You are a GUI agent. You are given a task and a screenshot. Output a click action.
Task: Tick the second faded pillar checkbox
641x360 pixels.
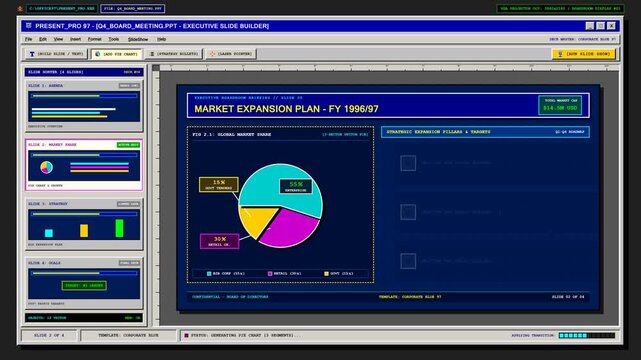tap(408, 212)
